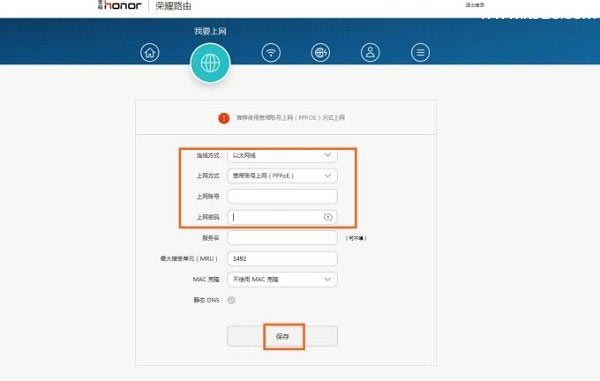This screenshot has height=381, width=600.
Task: Toggle password visibility eye icon
Action: (x=328, y=217)
